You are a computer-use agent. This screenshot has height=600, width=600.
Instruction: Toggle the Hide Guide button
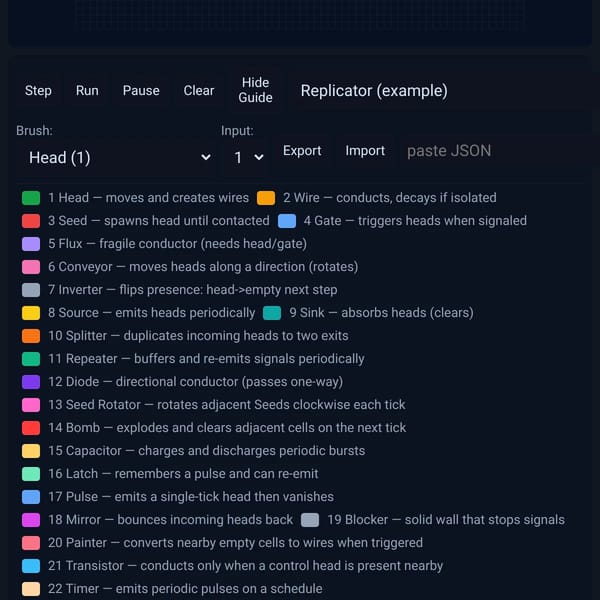click(x=256, y=90)
